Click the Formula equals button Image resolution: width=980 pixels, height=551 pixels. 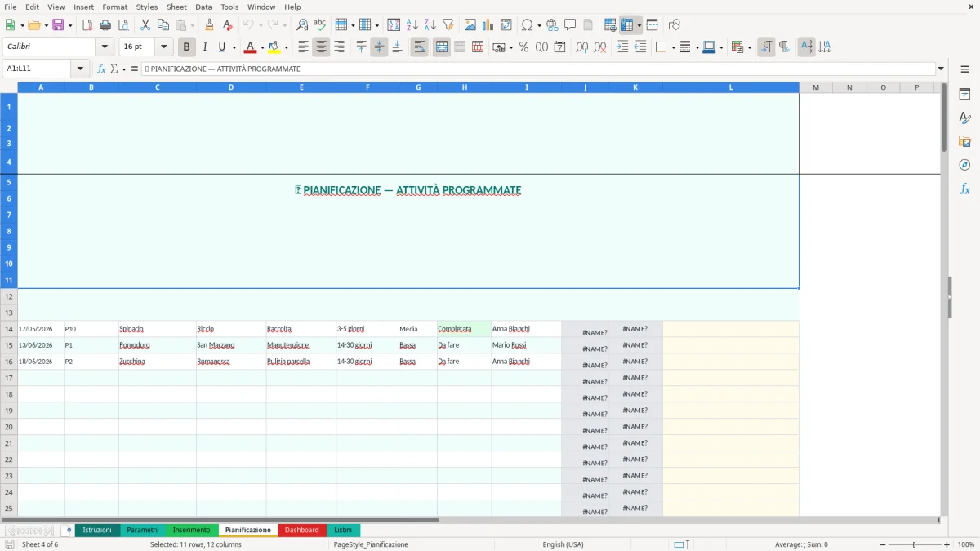[x=135, y=69]
